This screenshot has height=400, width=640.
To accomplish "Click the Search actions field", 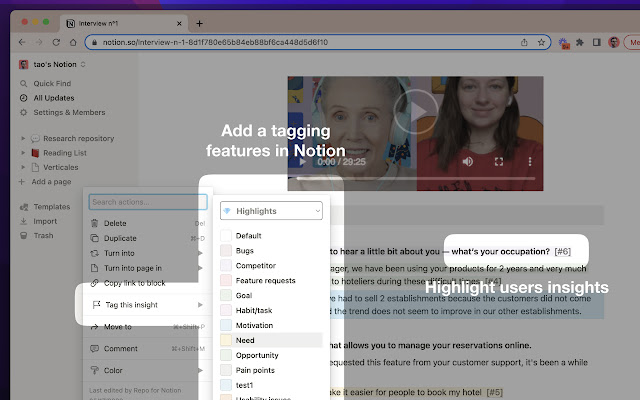I will coord(148,202).
